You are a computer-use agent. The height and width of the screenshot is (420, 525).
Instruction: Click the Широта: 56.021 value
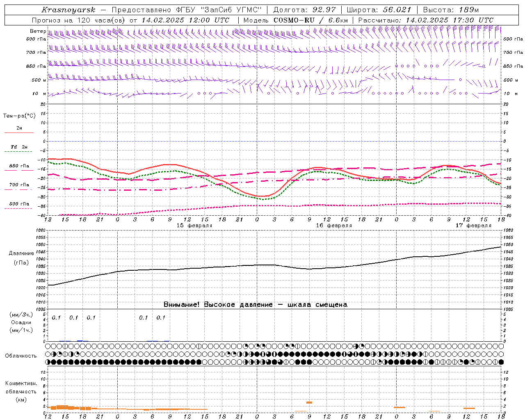coord(379,10)
